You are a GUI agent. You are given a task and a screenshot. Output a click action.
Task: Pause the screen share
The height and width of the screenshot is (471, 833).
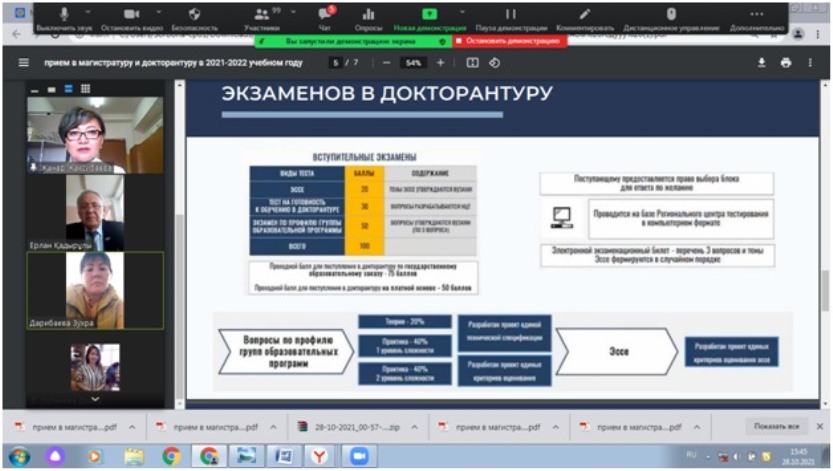click(x=510, y=15)
